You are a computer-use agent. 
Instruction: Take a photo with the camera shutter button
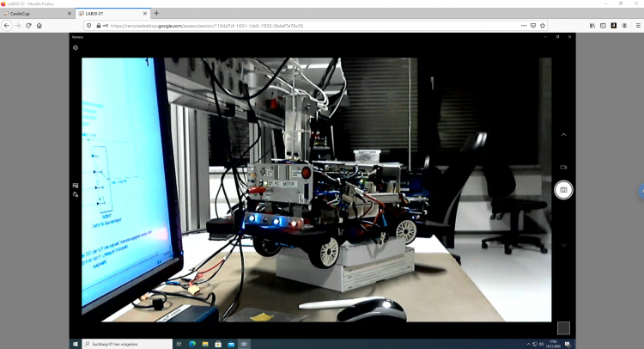[x=563, y=189]
